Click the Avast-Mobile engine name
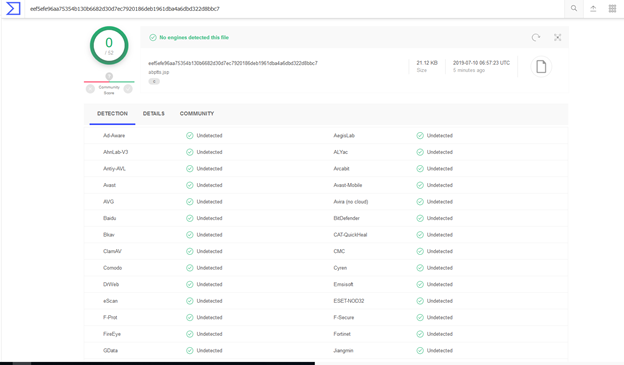 click(x=348, y=185)
